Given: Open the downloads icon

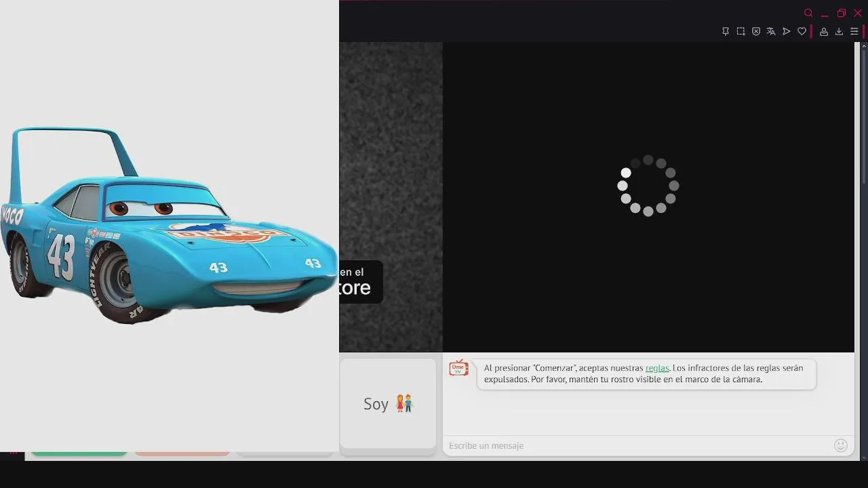Looking at the screenshot, I should click(839, 31).
